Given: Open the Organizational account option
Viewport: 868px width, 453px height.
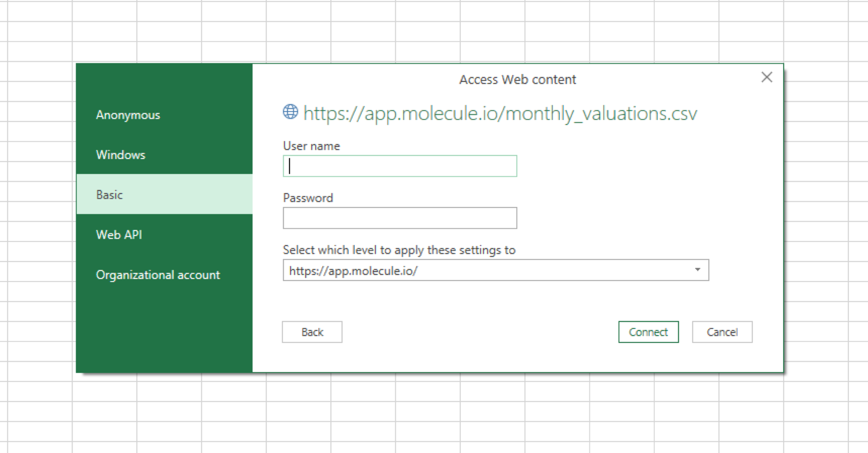Looking at the screenshot, I should point(158,275).
